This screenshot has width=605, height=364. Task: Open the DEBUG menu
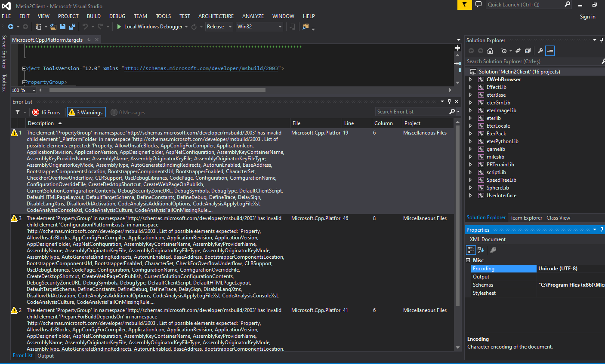[x=117, y=16]
